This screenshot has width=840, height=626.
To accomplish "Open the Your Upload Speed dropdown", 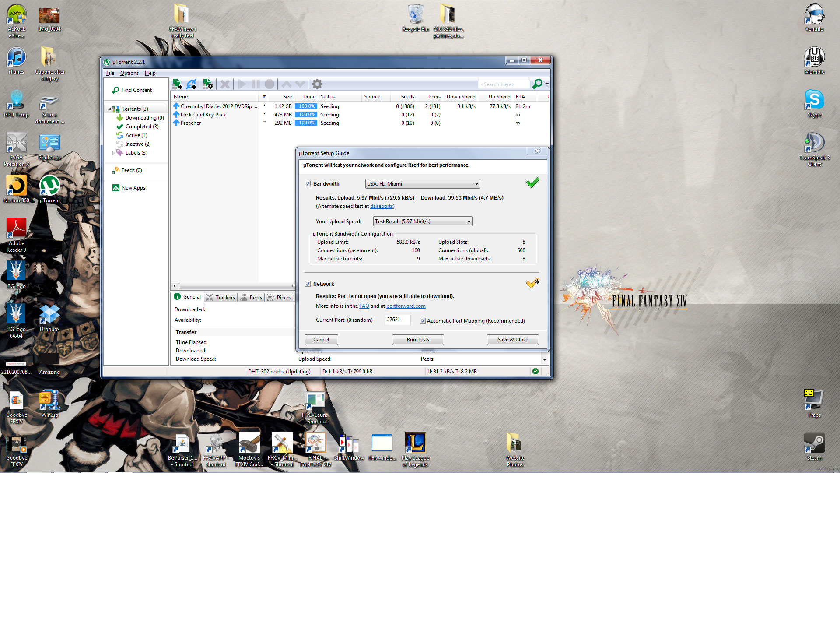I will pyautogui.click(x=423, y=222).
